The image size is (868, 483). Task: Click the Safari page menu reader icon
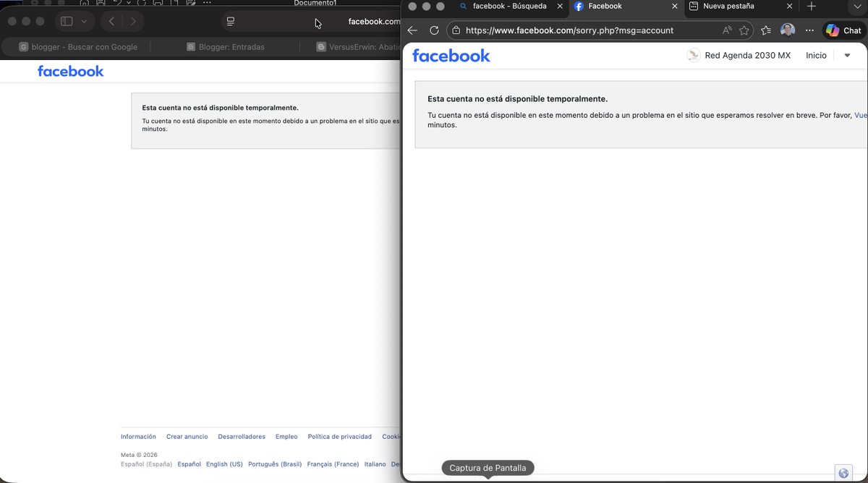point(231,21)
